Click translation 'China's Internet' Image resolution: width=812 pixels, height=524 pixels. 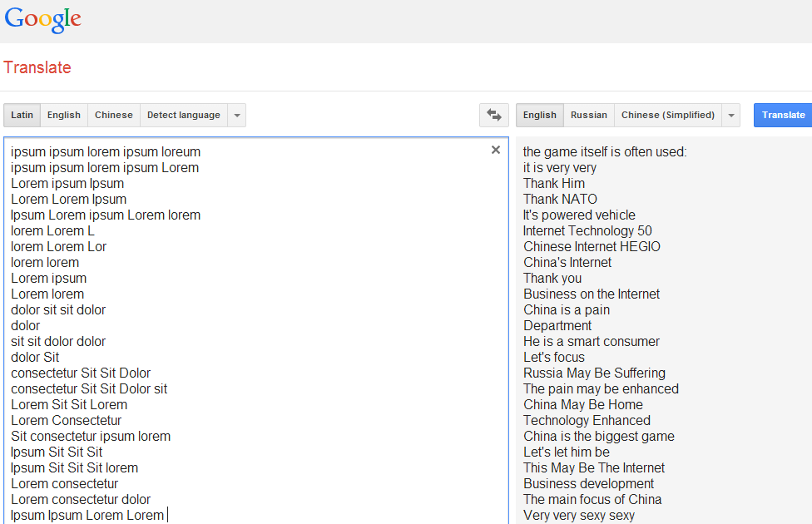[567, 263]
